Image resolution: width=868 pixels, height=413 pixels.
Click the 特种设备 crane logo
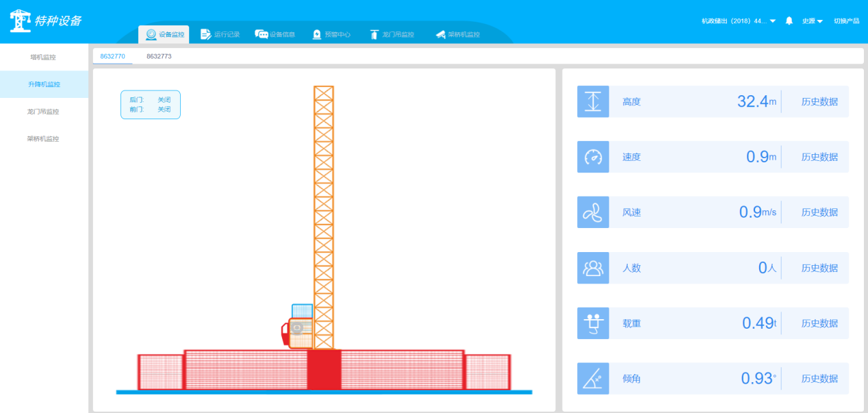21,21
